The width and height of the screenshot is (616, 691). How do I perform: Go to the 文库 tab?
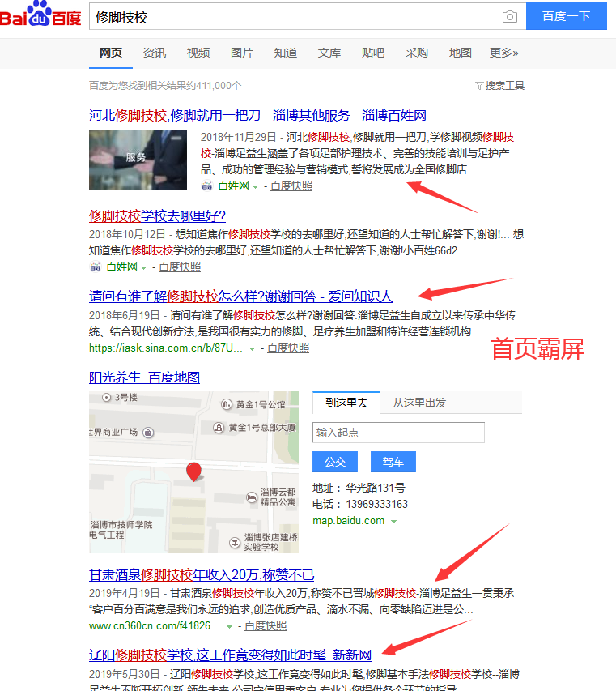click(x=329, y=53)
